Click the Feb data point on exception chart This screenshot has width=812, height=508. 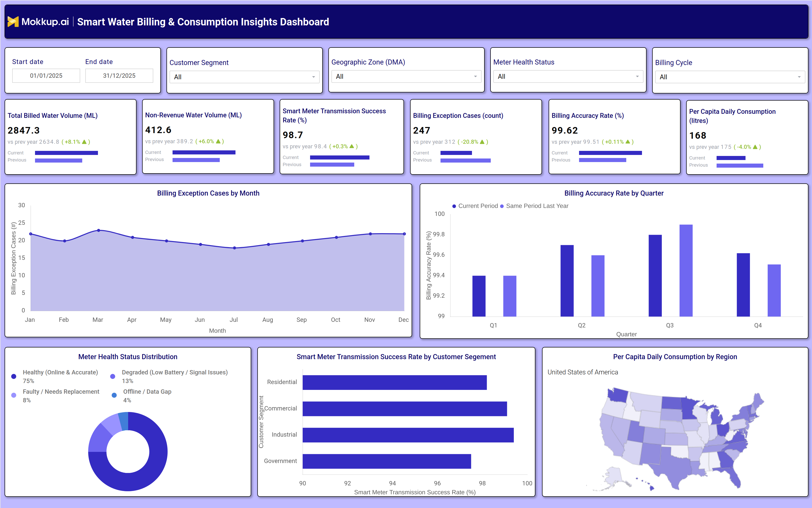tap(64, 241)
